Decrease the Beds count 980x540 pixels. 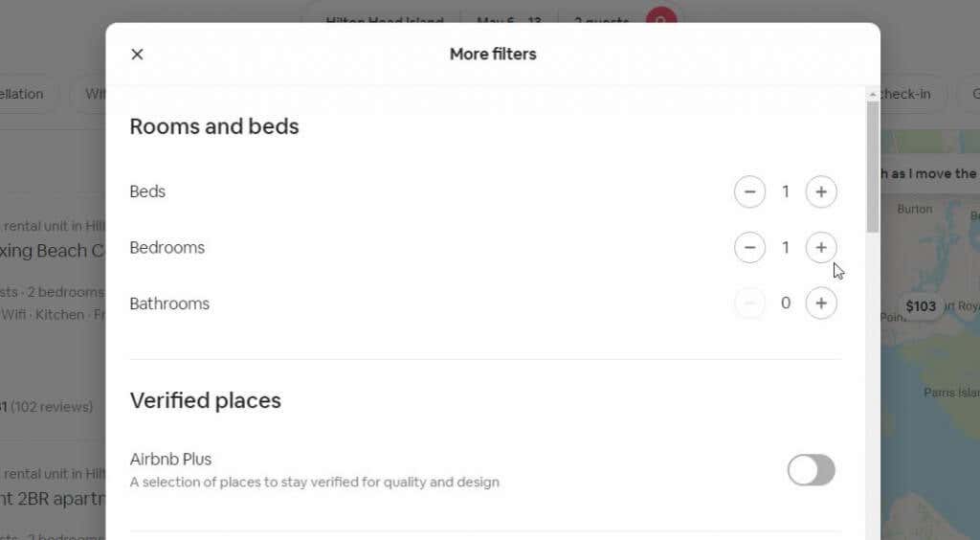[749, 191]
